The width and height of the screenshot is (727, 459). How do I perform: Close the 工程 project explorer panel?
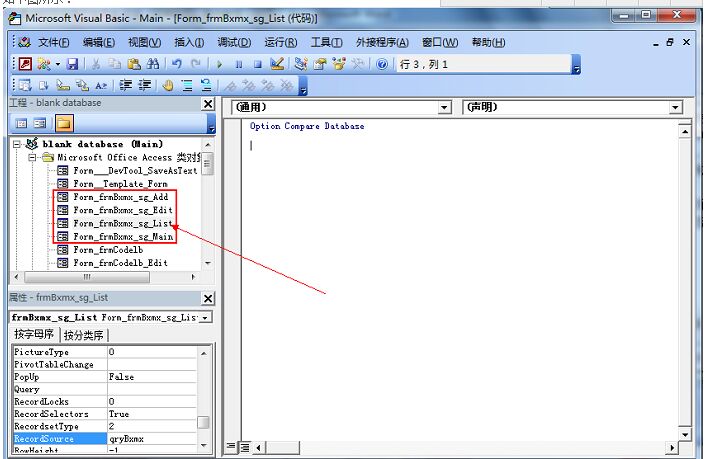click(208, 103)
